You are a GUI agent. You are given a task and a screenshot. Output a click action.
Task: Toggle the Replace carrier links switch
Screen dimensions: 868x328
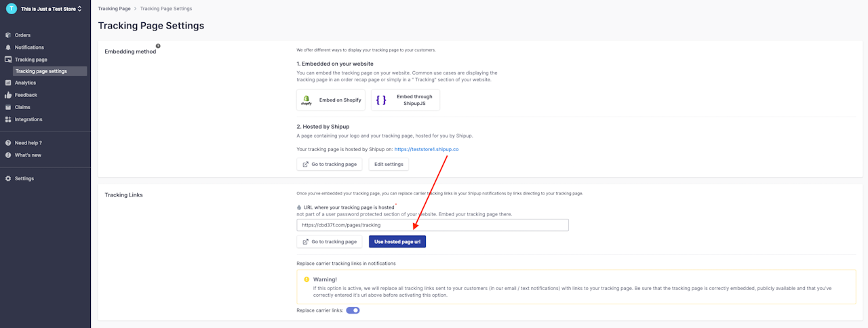(x=353, y=310)
